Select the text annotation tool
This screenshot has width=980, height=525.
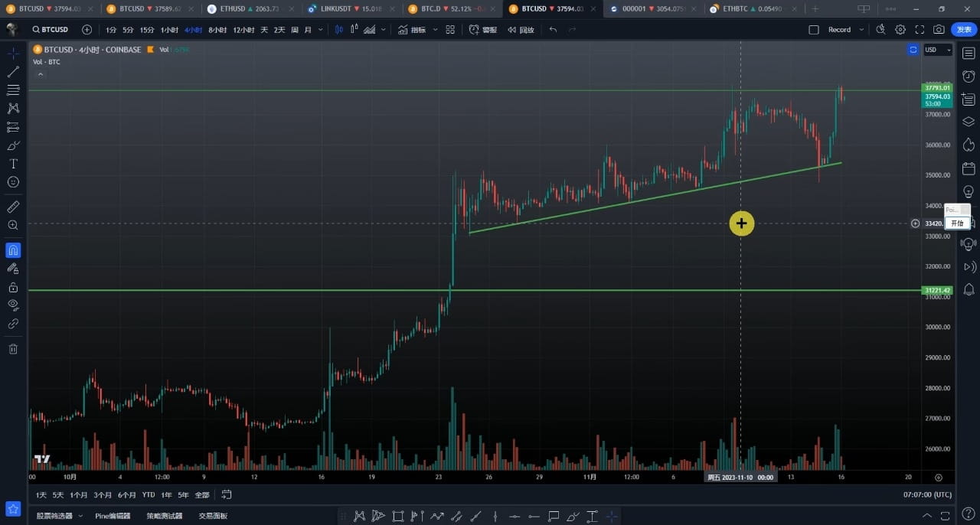tap(13, 164)
